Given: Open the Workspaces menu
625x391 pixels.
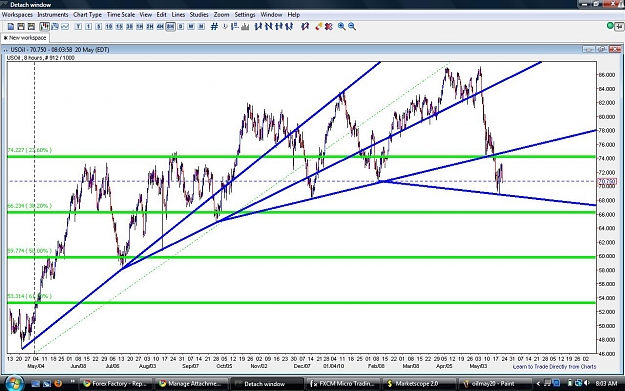Looking at the screenshot, I should click(17, 15).
